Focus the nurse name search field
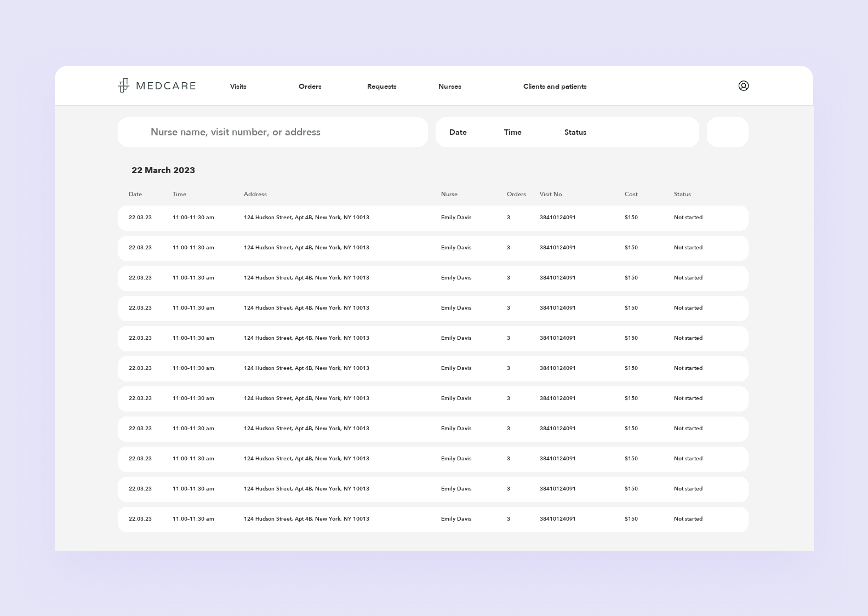The height and width of the screenshot is (616, 868). click(273, 132)
